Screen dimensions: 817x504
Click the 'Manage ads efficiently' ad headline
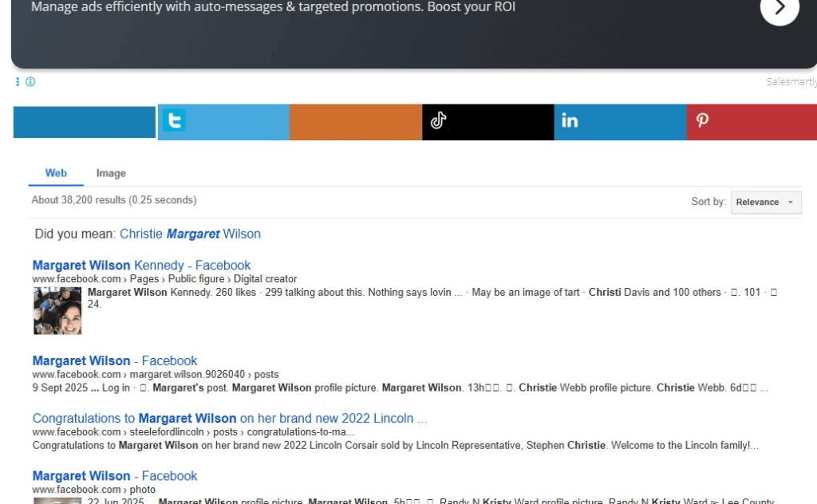coord(273,7)
